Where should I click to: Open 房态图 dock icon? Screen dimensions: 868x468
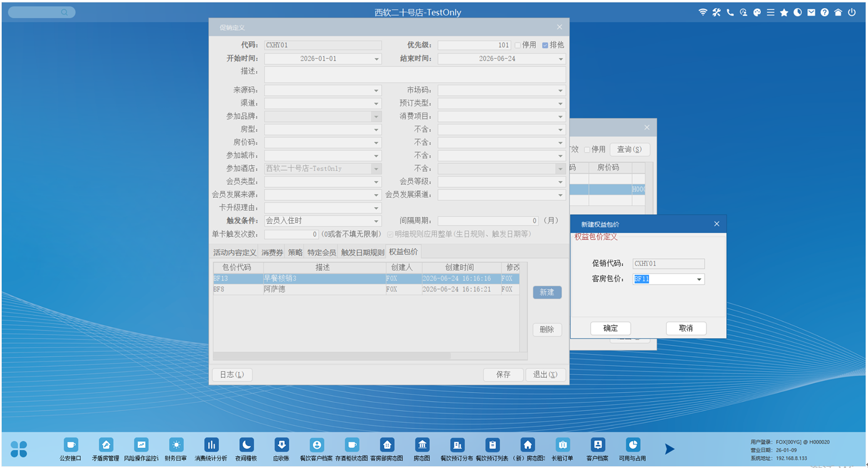click(422, 445)
